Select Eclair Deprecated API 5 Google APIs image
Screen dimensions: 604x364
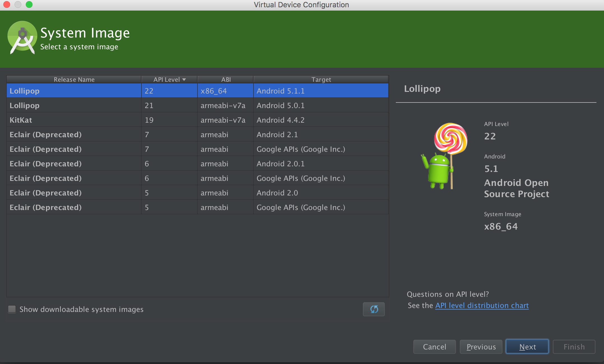(196, 207)
